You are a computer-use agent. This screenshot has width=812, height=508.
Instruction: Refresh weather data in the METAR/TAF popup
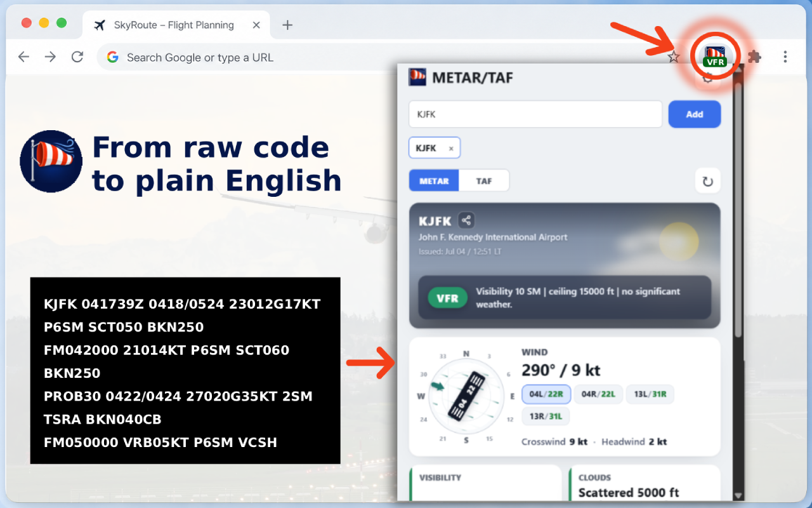pyautogui.click(x=708, y=181)
